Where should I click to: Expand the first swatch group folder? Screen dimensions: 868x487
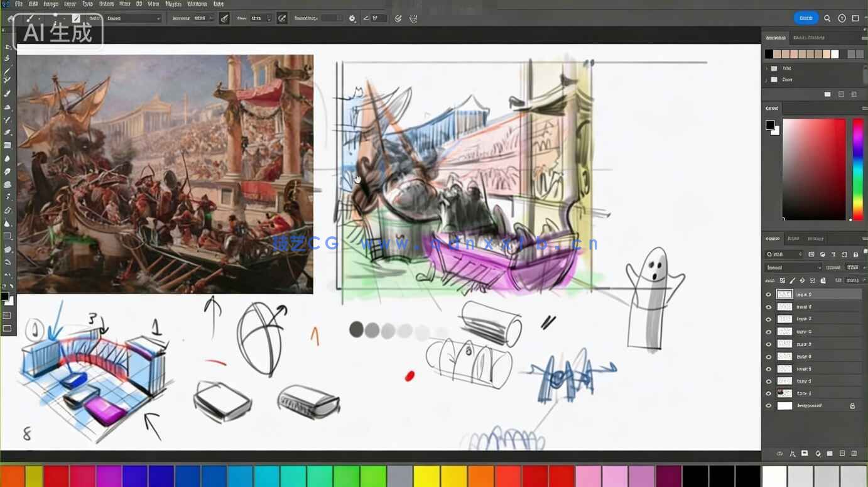click(x=766, y=68)
